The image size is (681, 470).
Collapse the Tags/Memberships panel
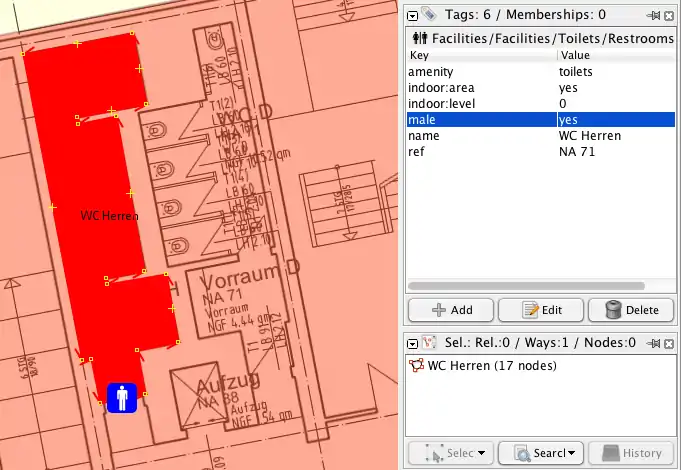[x=412, y=14]
